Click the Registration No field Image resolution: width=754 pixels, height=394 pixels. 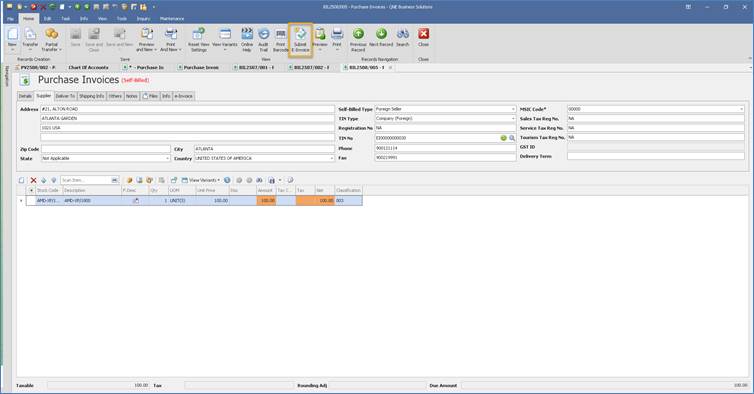coord(445,128)
